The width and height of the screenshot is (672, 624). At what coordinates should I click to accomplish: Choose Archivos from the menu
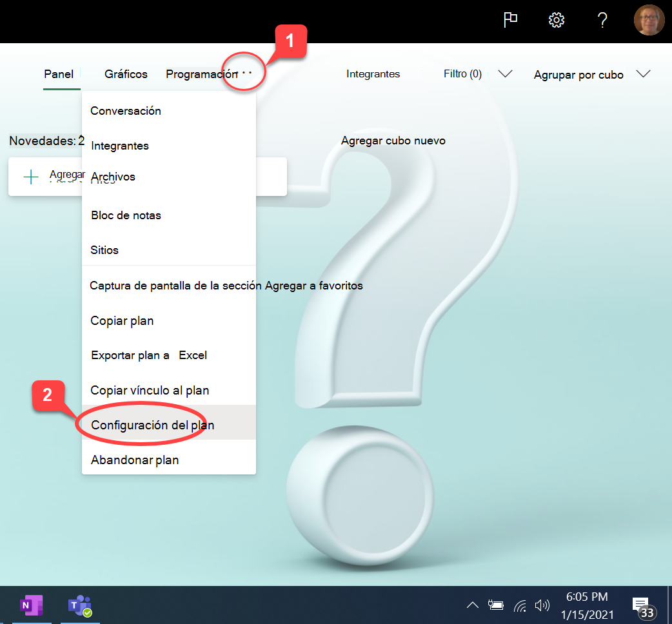(169, 177)
